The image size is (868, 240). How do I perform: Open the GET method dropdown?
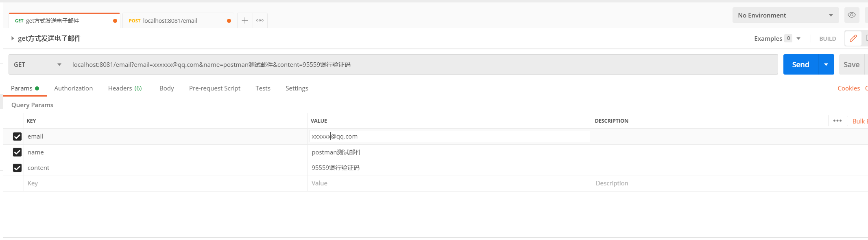[37, 64]
